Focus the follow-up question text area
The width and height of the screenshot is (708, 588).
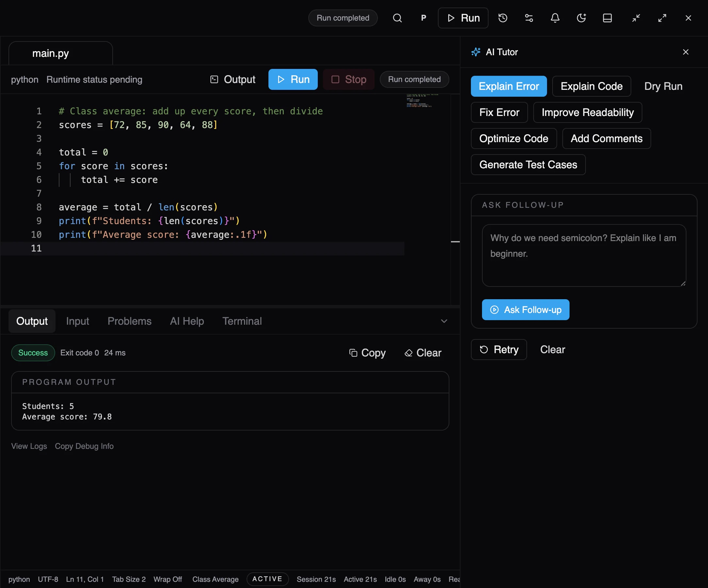point(584,255)
